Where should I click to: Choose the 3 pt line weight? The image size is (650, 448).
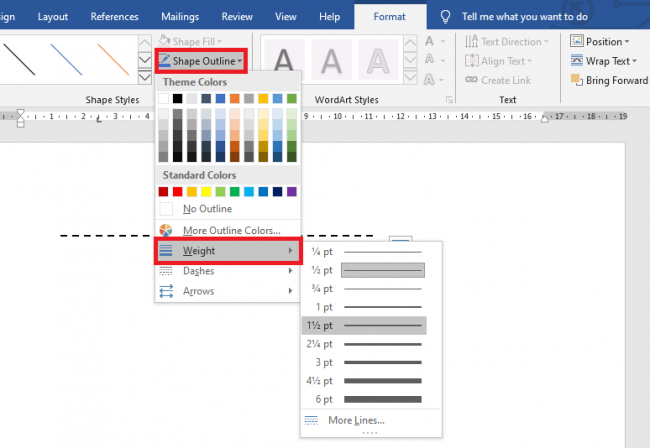365,362
